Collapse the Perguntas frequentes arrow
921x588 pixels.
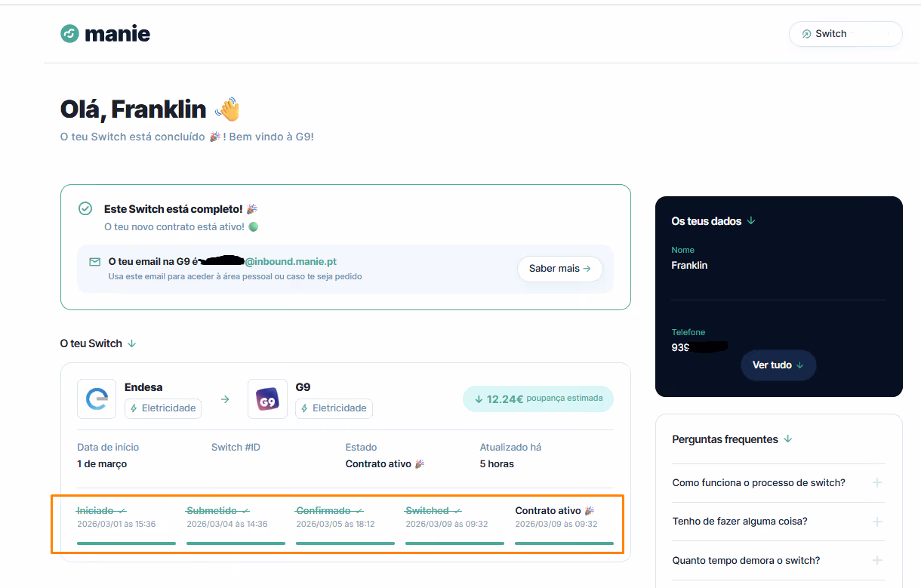click(x=788, y=439)
